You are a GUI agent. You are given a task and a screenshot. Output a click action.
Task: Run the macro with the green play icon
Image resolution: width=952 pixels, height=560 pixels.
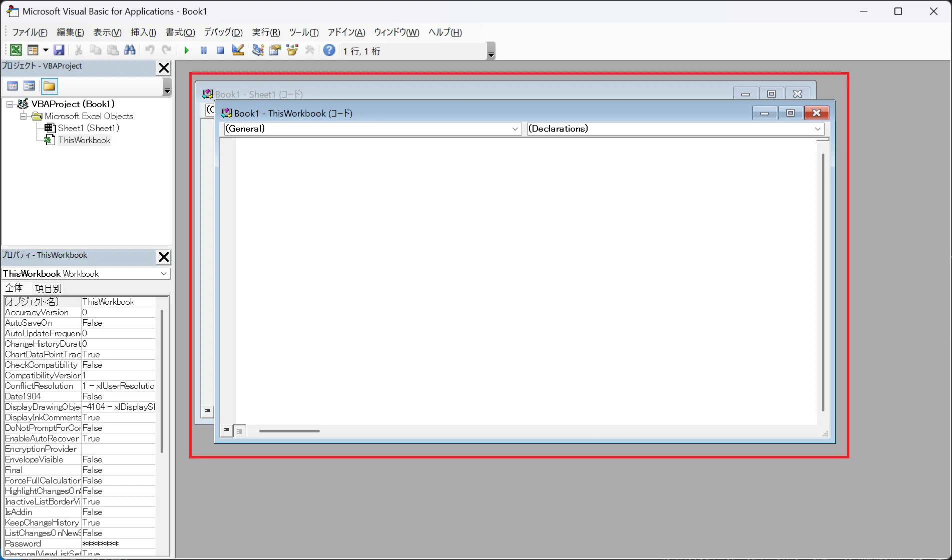pyautogui.click(x=186, y=50)
